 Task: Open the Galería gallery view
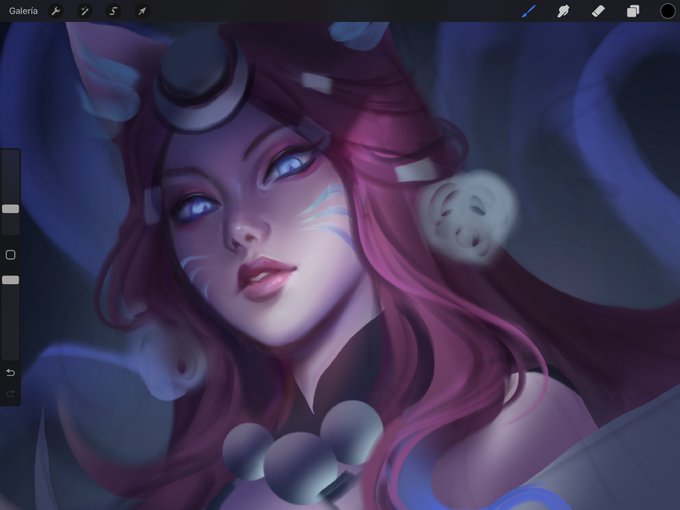(x=23, y=11)
